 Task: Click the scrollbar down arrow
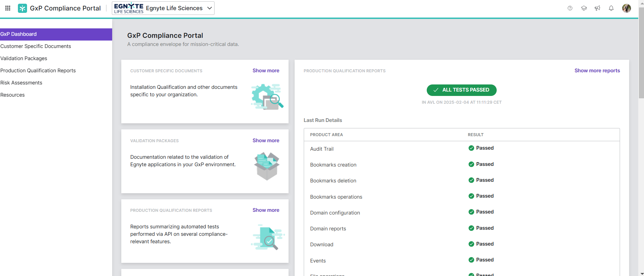[641, 273]
